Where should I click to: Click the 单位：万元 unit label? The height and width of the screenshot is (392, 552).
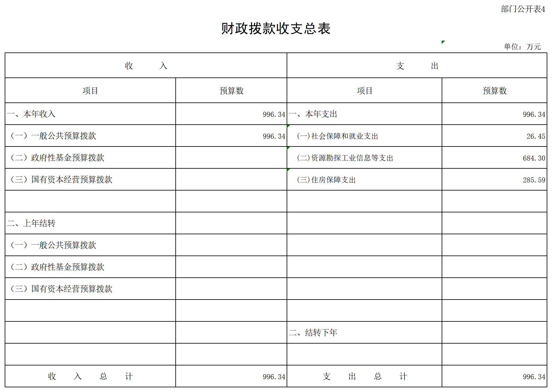coord(522,47)
